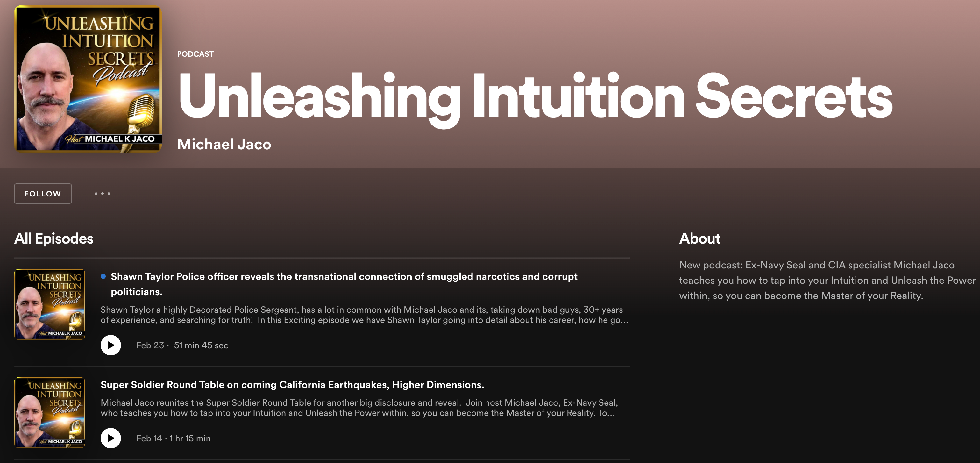This screenshot has height=463, width=980.
Task: Click the blue unplayed dot indicator
Action: (103, 277)
